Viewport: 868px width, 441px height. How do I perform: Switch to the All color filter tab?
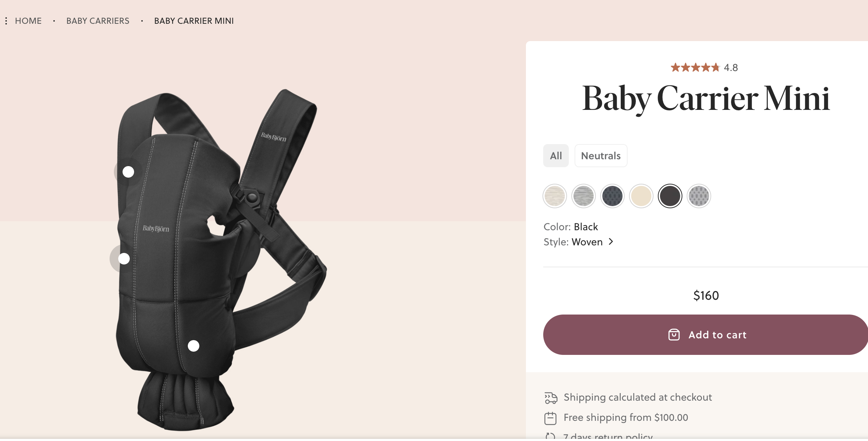pyautogui.click(x=556, y=156)
